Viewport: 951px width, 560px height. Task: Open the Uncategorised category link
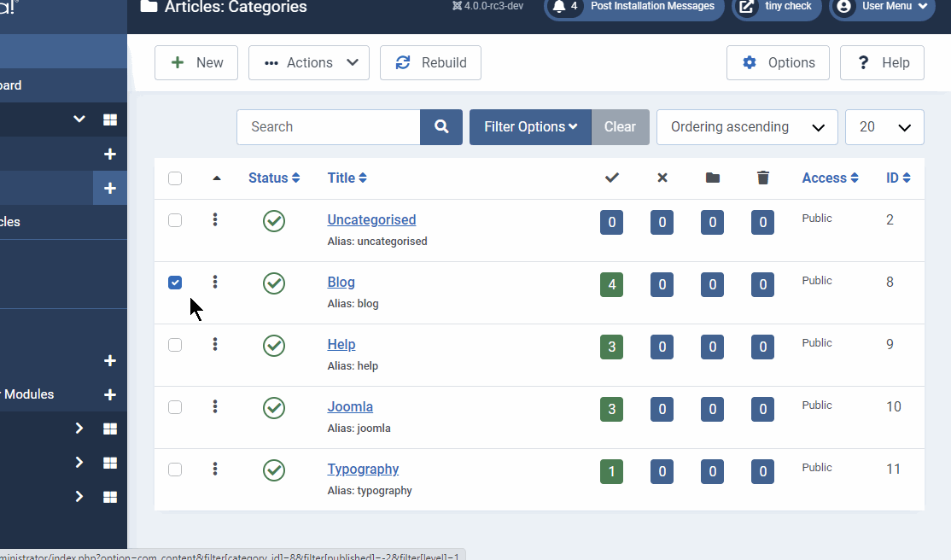point(372,219)
